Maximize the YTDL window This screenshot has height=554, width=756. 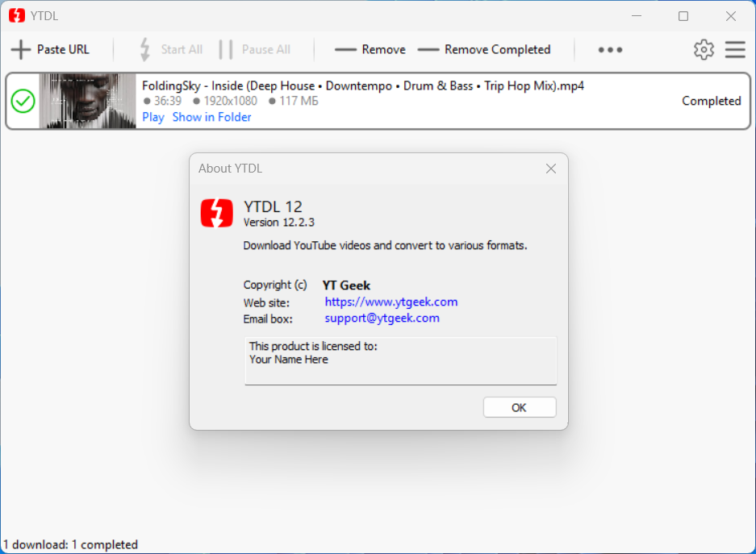click(683, 16)
